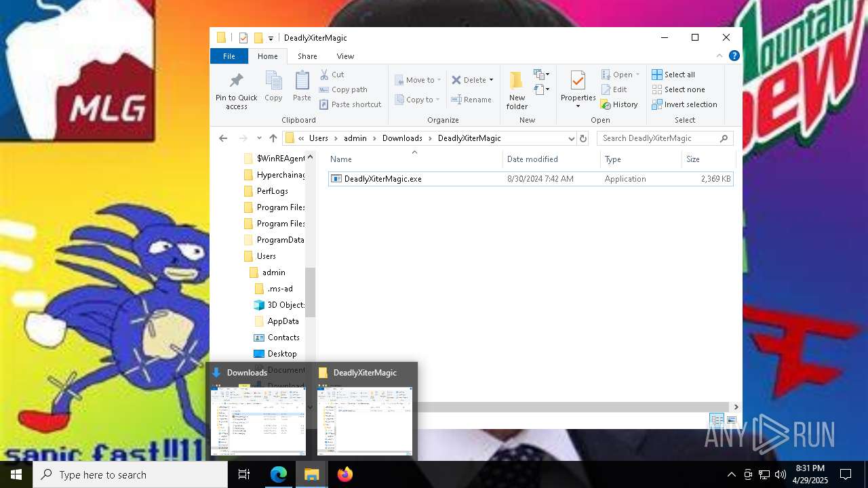
Task: Click New item icon in ribbon
Action: [x=541, y=75]
